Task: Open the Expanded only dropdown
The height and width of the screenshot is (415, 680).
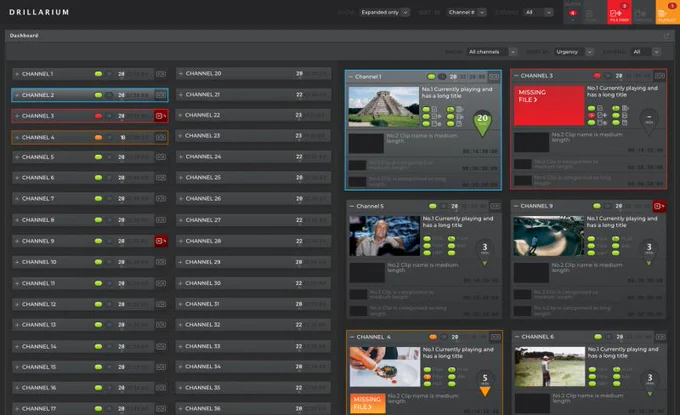Action: tap(385, 12)
